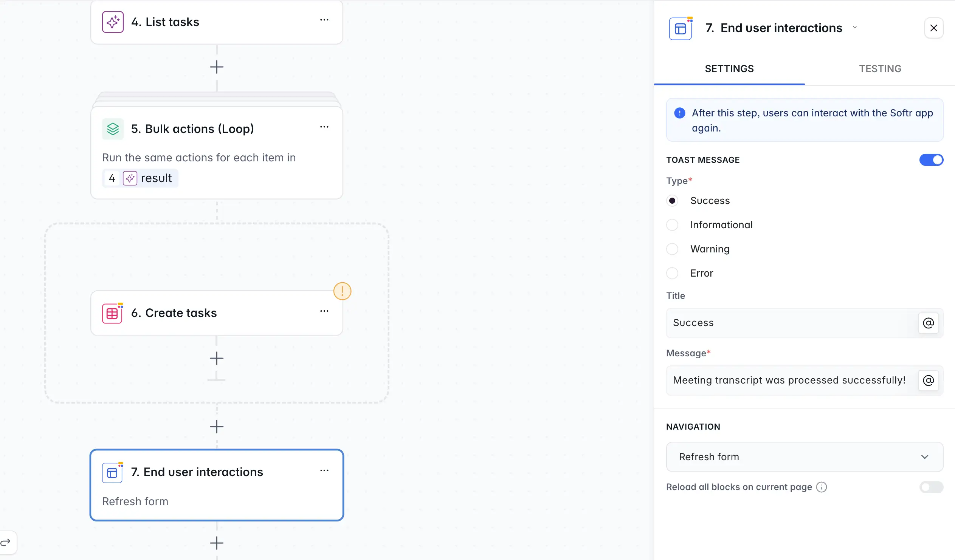This screenshot has width=955, height=560.
Task: Click the warning badge on Create tasks step
Action: tap(342, 291)
